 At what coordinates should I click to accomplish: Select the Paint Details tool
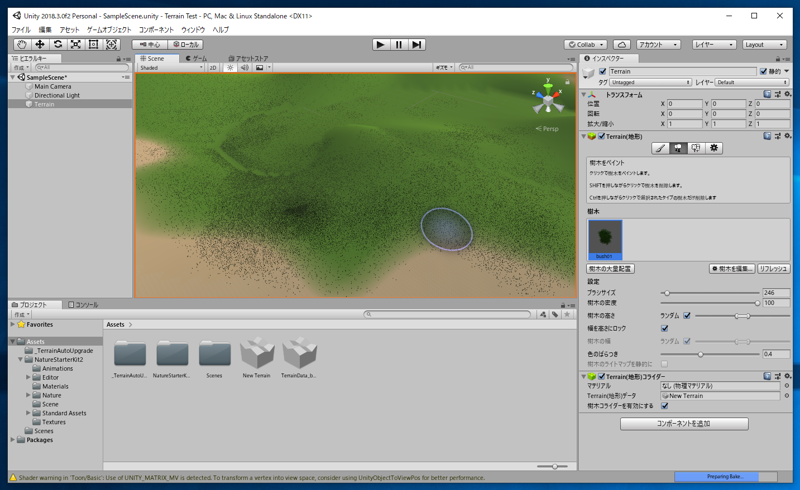tap(696, 148)
